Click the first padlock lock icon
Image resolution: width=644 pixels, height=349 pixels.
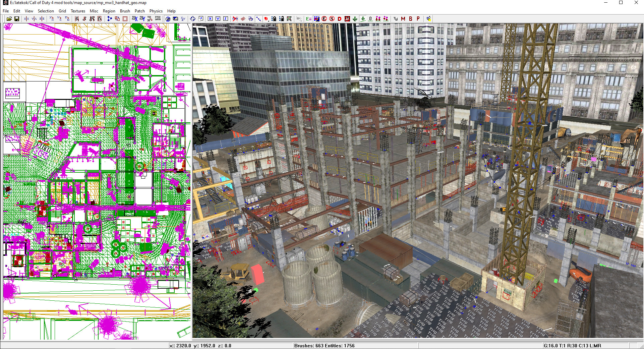[274, 19]
